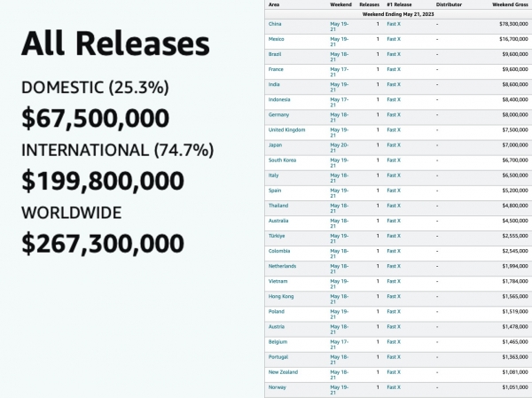Image resolution: width=532 pixels, height=398 pixels.
Task: Open the Netherlands area link
Action: (x=282, y=266)
